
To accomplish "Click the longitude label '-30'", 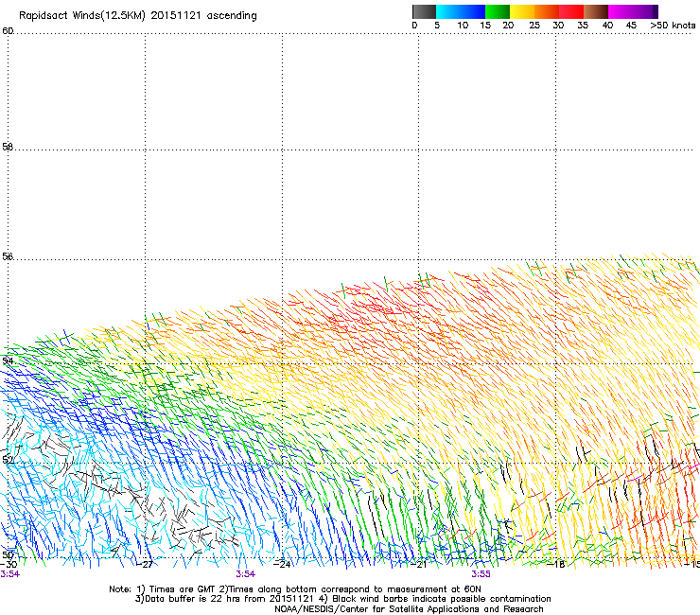I will [9, 565].
